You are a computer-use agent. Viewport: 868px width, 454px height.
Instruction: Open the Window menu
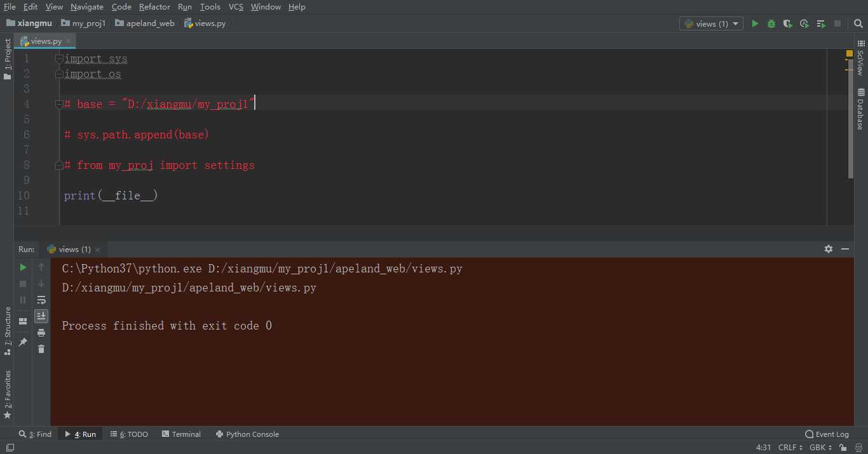click(x=266, y=6)
